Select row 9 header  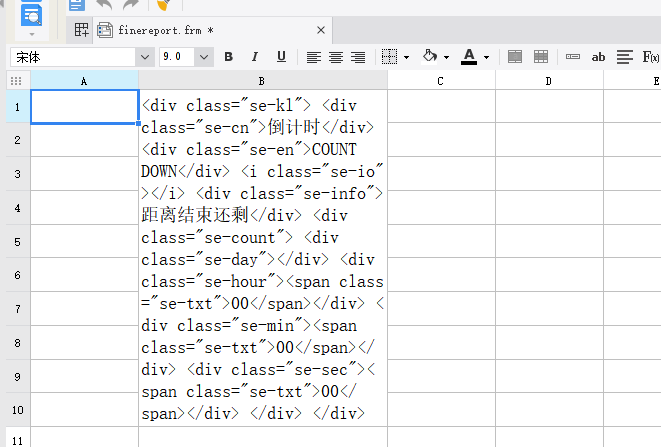point(18,376)
